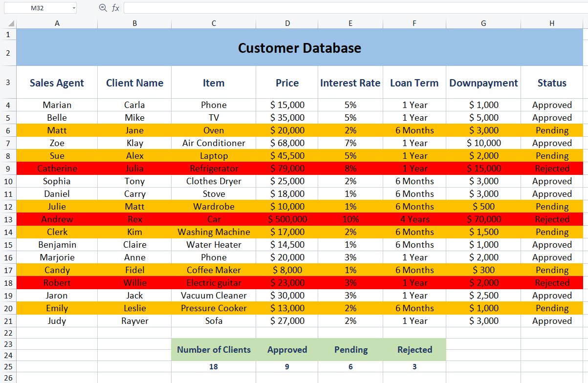Select the orange Washing Machine cell
The image size is (588, 383).
pyautogui.click(x=214, y=232)
